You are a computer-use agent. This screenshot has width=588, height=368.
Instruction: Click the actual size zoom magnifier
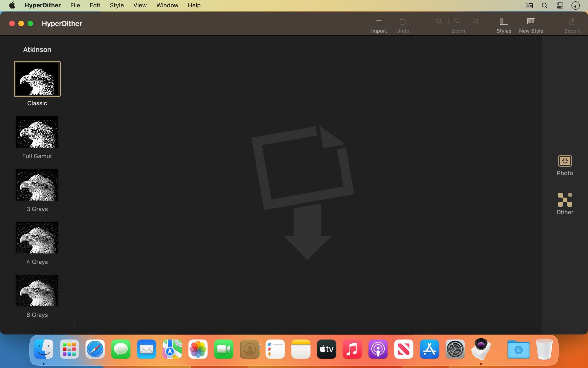(x=458, y=21)
